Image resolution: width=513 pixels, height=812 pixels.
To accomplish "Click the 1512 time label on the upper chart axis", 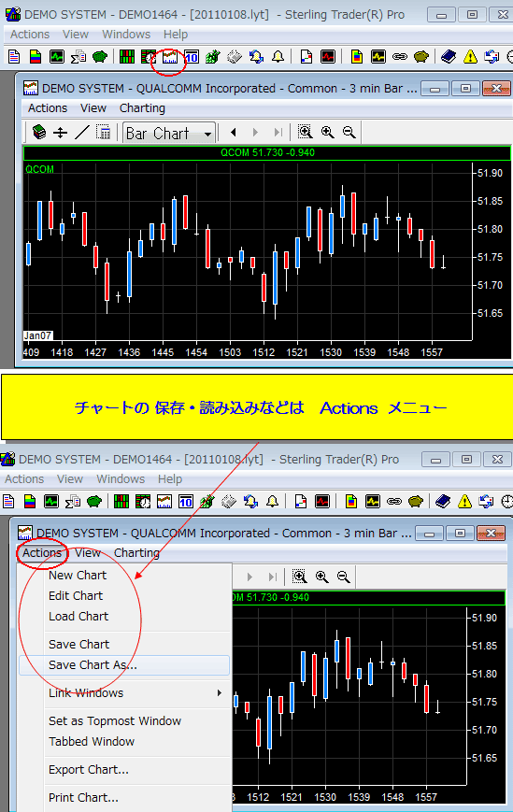I will [x=264, y=352].
